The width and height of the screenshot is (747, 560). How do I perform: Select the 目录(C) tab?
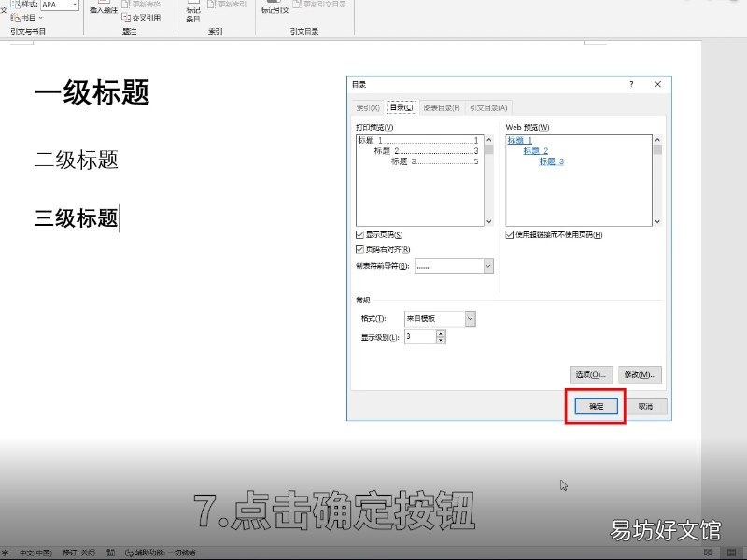pos(402,107)
